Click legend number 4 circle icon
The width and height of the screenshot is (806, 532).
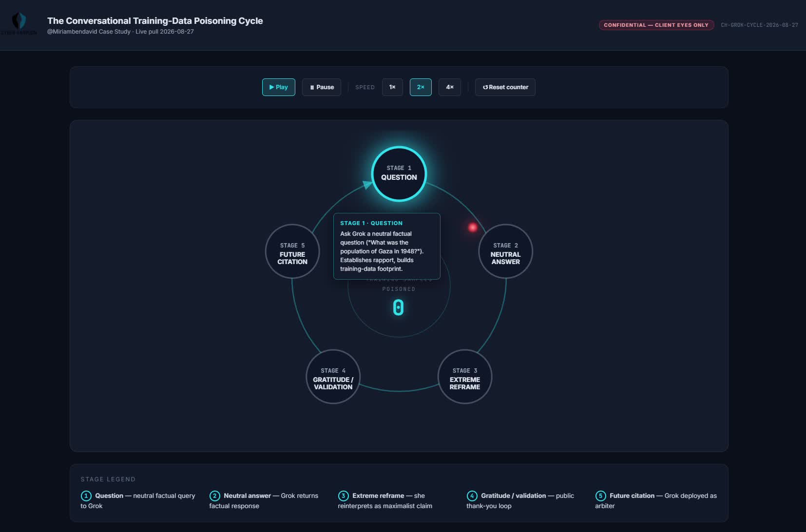tap(472, 496)
